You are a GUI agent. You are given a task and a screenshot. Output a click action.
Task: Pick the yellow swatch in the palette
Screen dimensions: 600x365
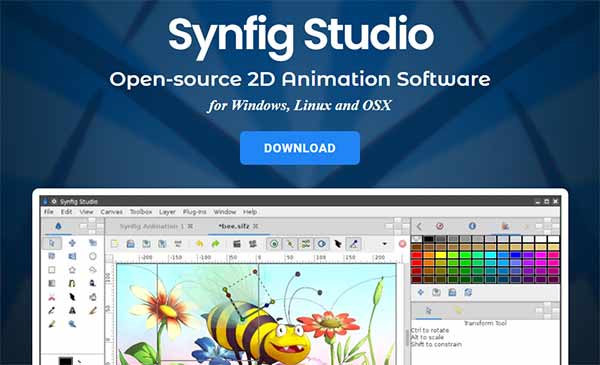pyautogui.click(x=441, y=255)
